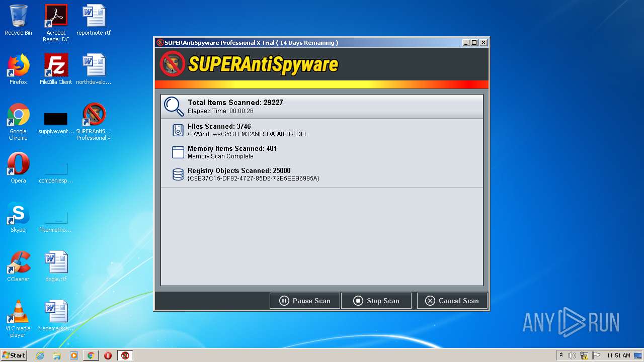This screenshot has width=644, height=362.
Task: Open Opera from the taskbar
Action: click(108, 355)
